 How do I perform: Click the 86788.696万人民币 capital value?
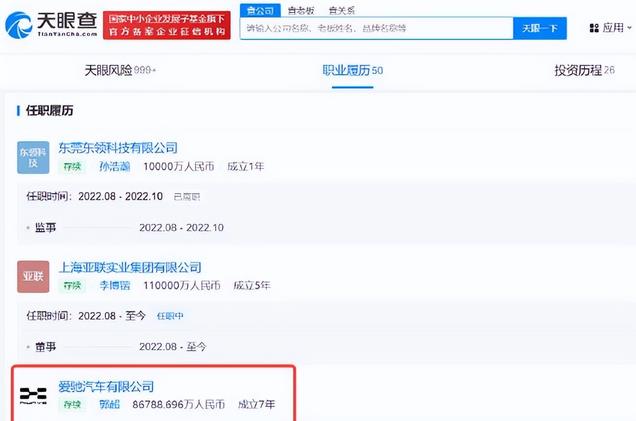tap(178, 404)
